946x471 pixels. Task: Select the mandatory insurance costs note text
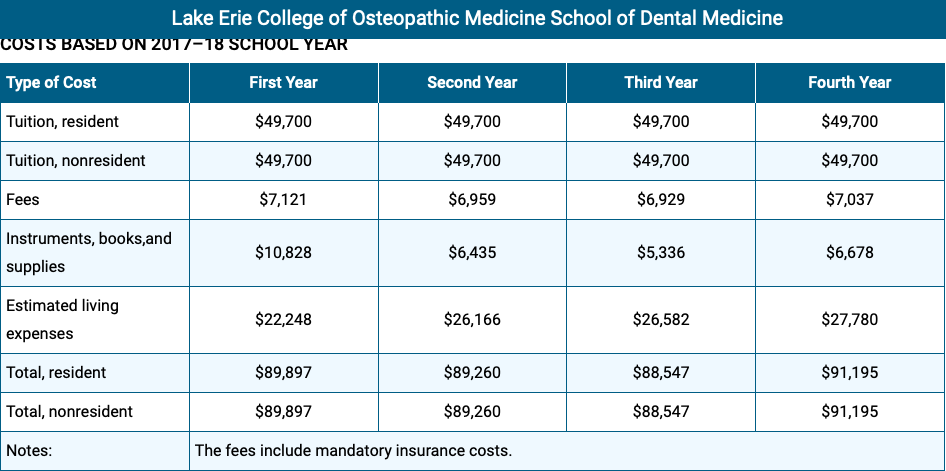tap(353, 450)
